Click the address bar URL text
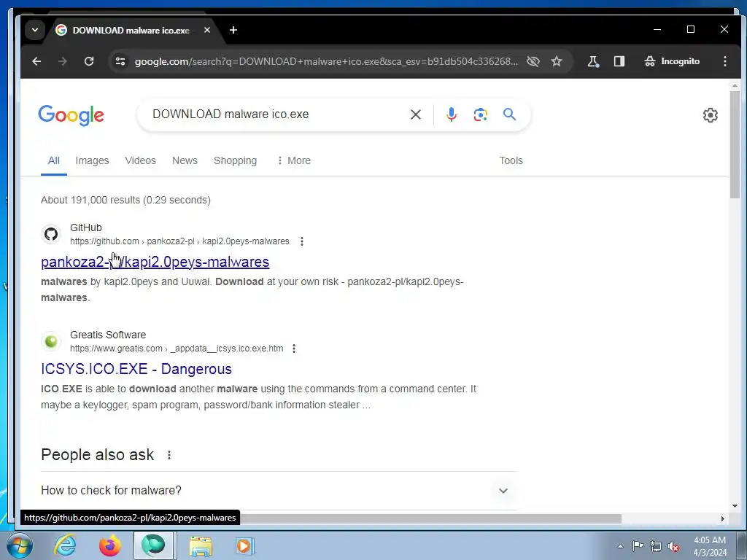Viewport: 747px width, 560px height. click(x=326, y=61)
